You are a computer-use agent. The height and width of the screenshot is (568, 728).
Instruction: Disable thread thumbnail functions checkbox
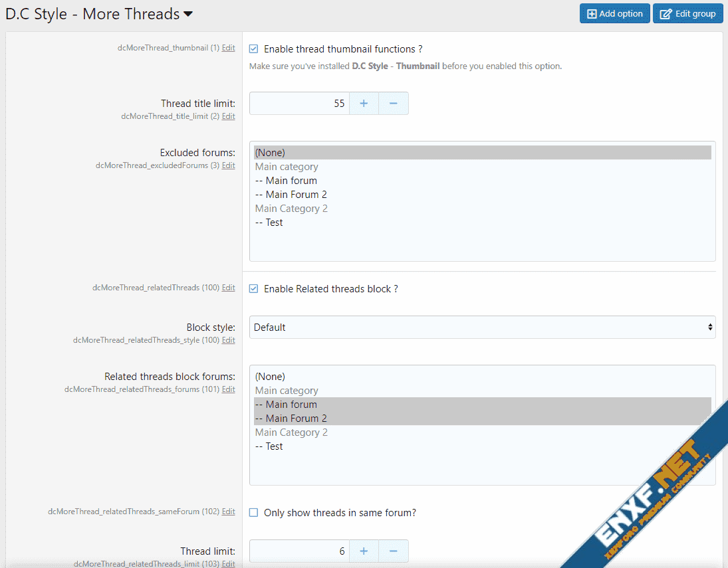[253, 49]
